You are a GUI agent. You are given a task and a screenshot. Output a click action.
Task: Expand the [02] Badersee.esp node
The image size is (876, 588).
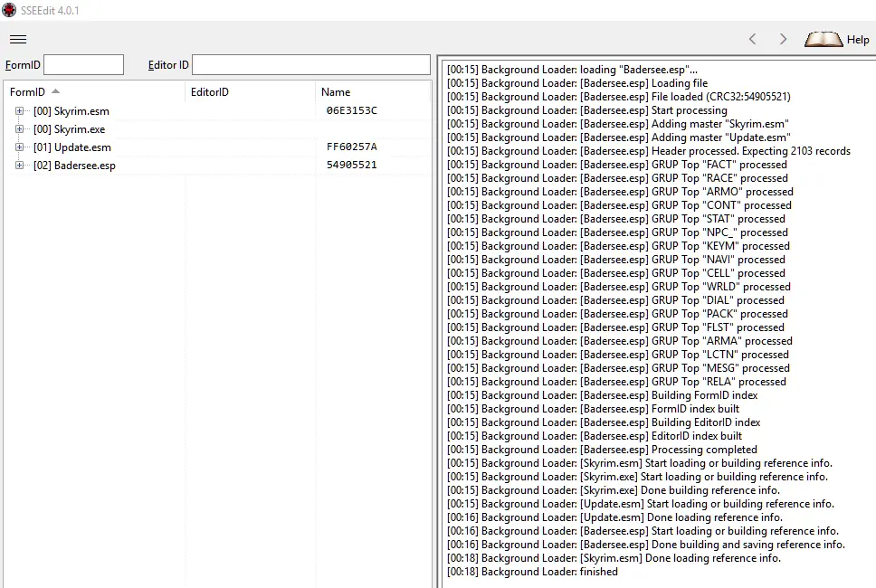coord(20,166)
